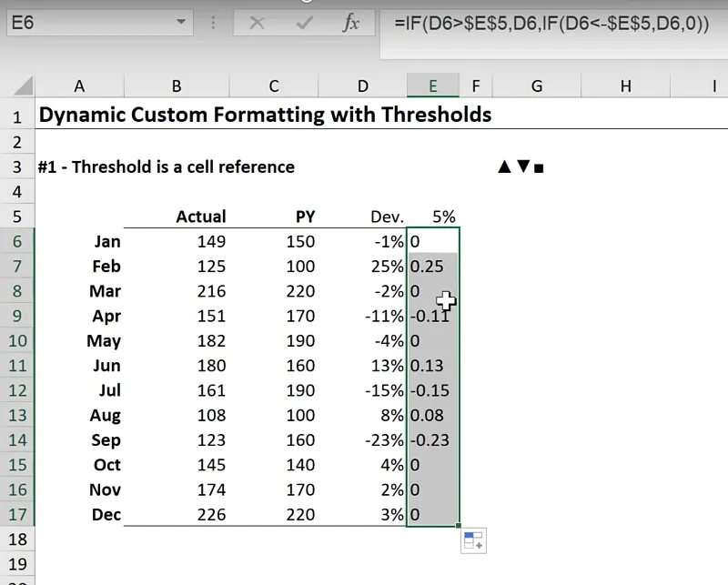Viewport: 728px width, 585px height.
Task: Click the 5% threshold cell
Action: click(433, 217)
